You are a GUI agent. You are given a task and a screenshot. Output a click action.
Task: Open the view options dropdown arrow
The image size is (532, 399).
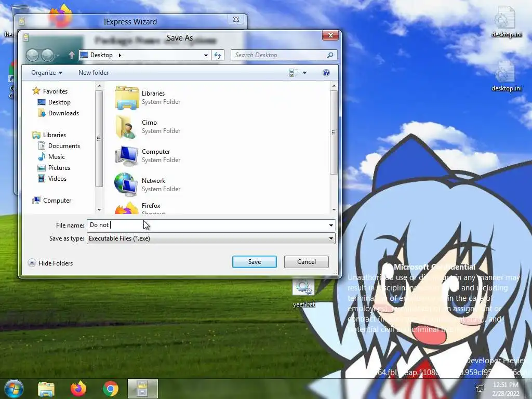304,73
